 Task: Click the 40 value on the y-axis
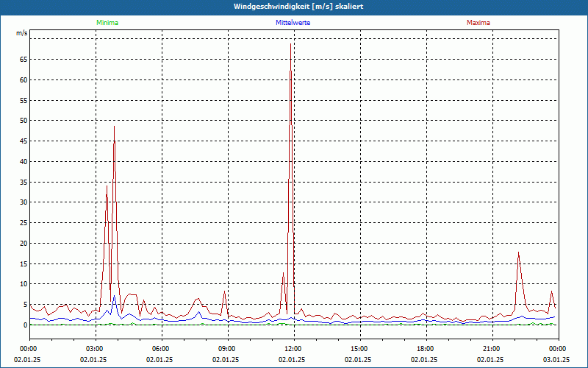pos(24,161)
